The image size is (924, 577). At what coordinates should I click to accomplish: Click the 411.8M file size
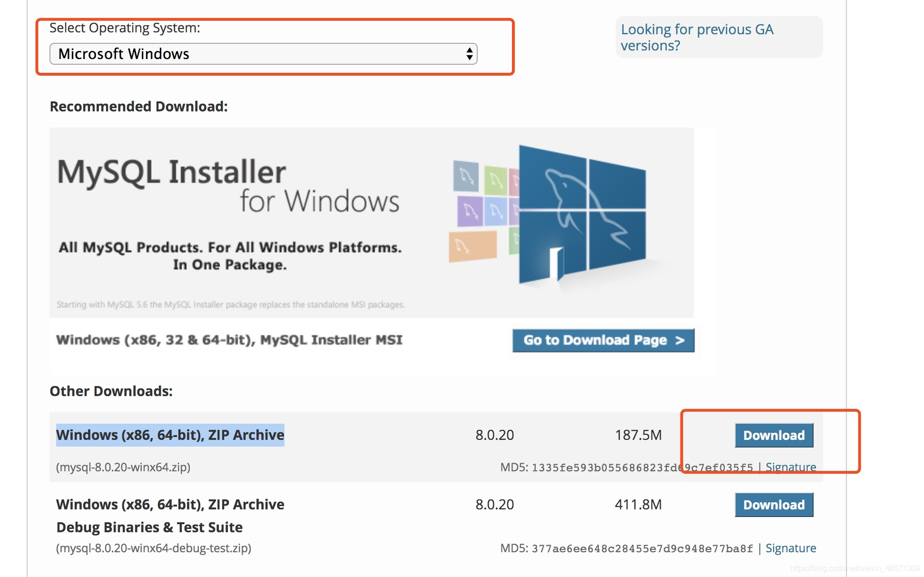pos(638,505)
